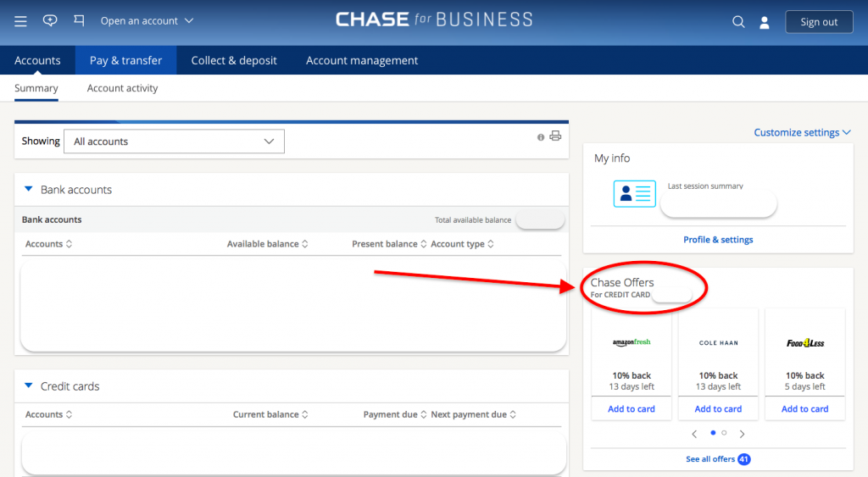The height and width of the screenshot is (477, 868).
Task: Sort bank accounts by Accounts column
Action: [48, 244]
